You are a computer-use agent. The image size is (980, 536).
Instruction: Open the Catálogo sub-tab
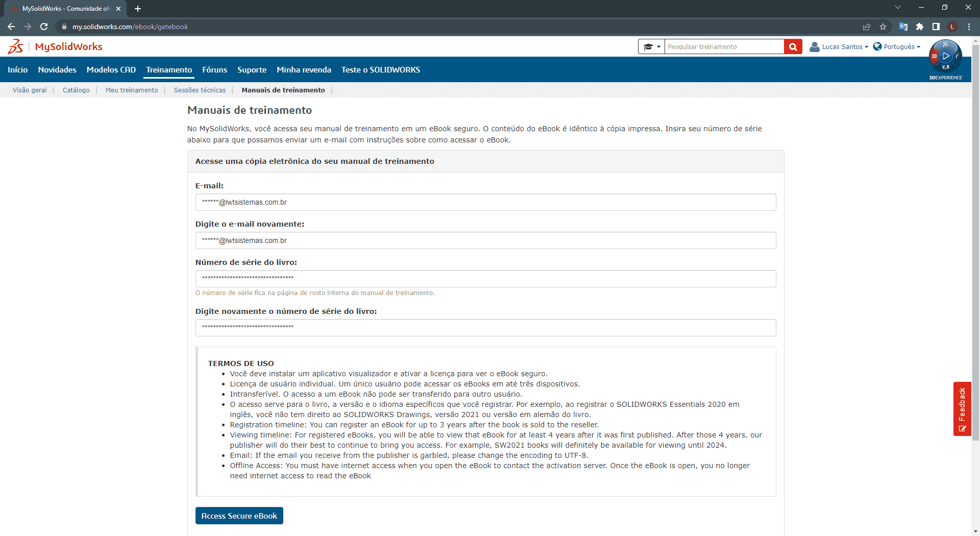[76, 90]
